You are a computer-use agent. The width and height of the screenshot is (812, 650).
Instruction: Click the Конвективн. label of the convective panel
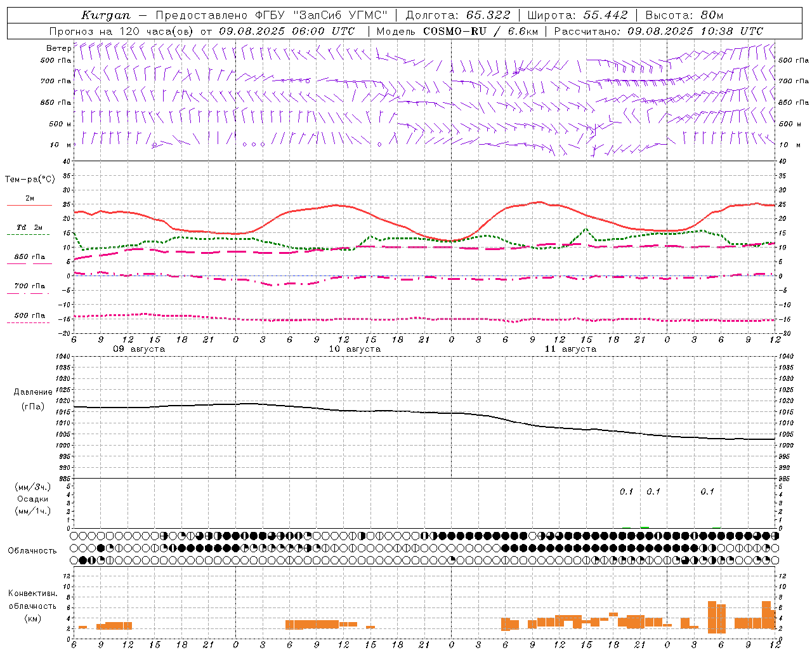click(33, 594)
